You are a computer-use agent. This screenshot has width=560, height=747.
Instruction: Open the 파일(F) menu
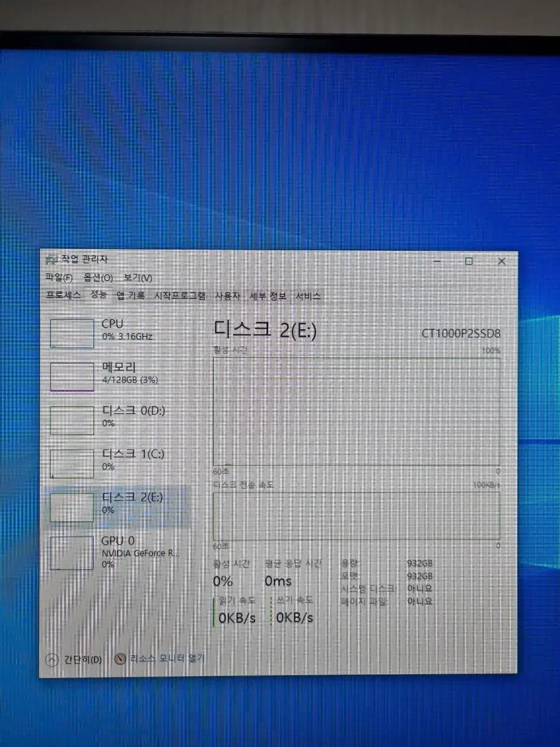click(x=59, y=278)
